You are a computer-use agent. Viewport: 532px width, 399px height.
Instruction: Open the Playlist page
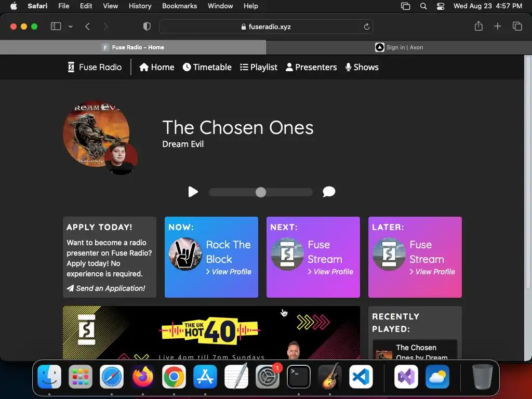pyautogui.click(x=259, y=67)
